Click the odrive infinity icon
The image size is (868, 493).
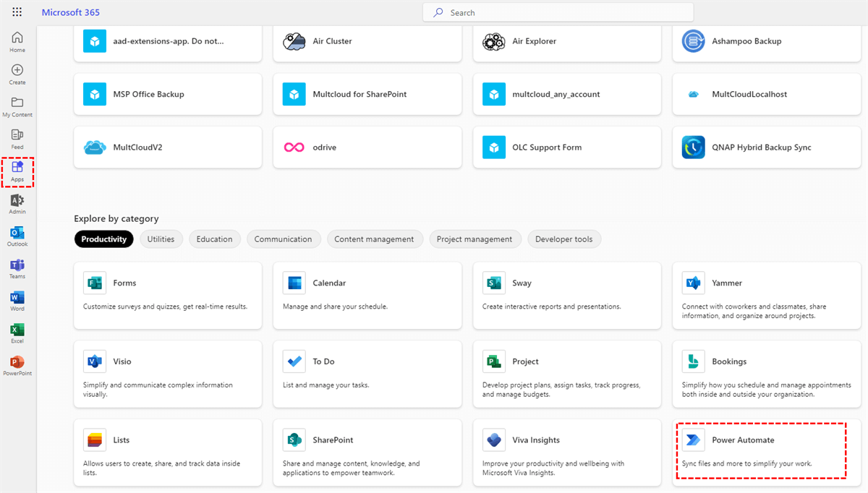tap(294, 147)
